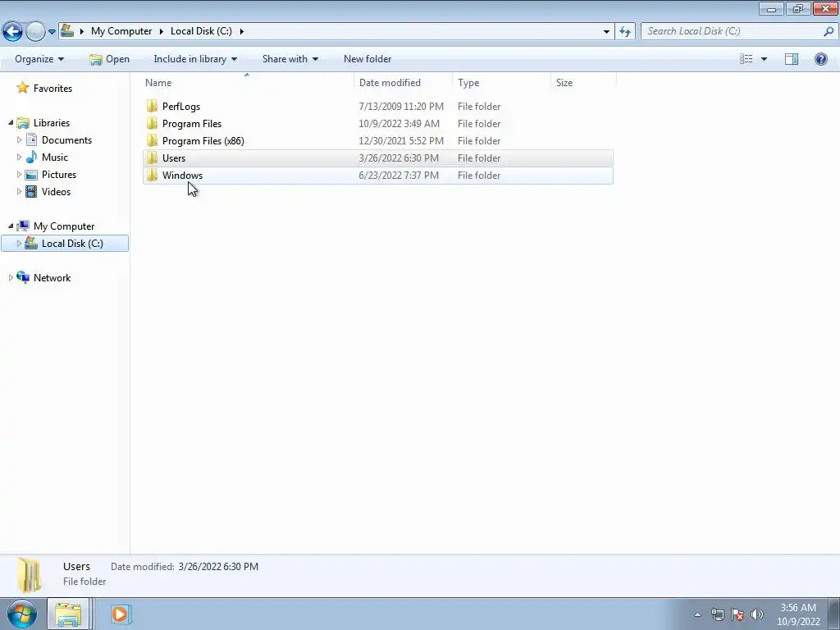The height and width of the screenshot is (630, 840).
Task: Click the Forward navigation arrow
Action: click(x=35, y=32)
